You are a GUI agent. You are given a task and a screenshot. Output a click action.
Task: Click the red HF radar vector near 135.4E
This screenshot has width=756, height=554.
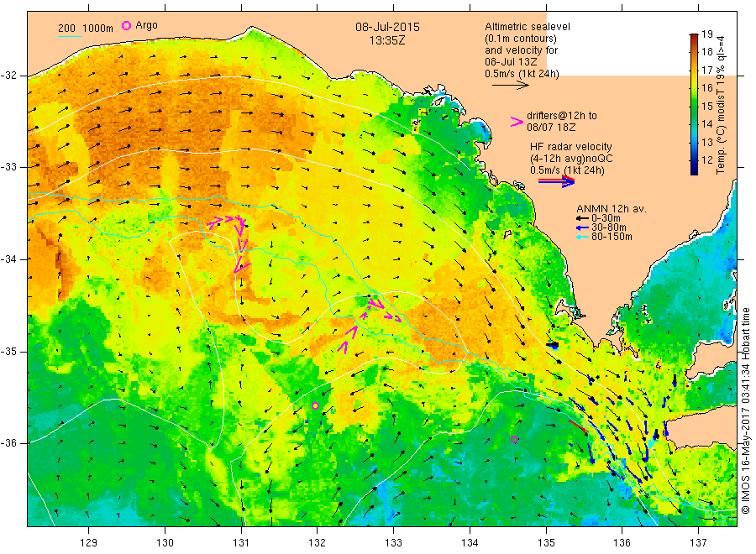click(578, 426)
